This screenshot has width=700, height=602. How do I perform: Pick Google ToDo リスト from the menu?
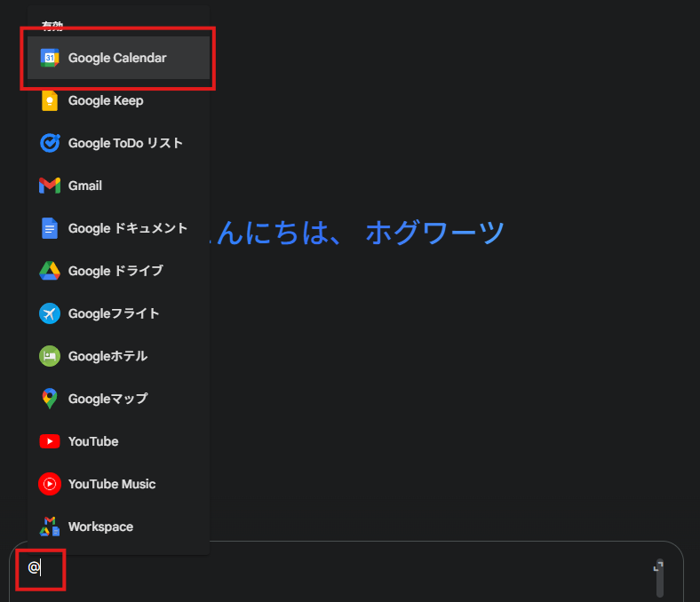tap(118, 143)
